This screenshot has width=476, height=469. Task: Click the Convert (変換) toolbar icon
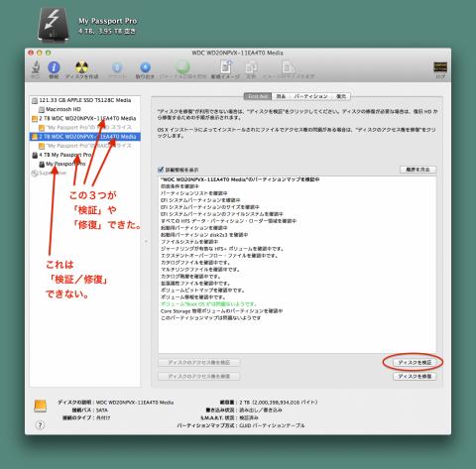[251, 67]
